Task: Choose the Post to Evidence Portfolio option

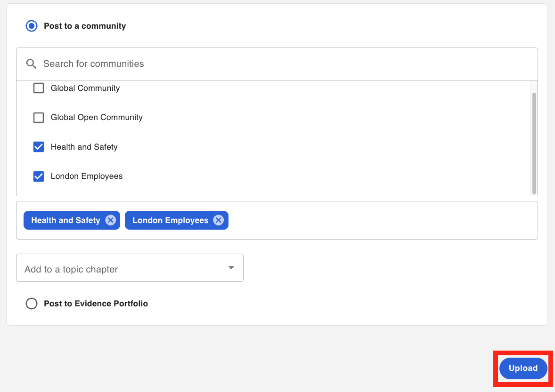Action: pyautogui.click(x=32, y=304)
